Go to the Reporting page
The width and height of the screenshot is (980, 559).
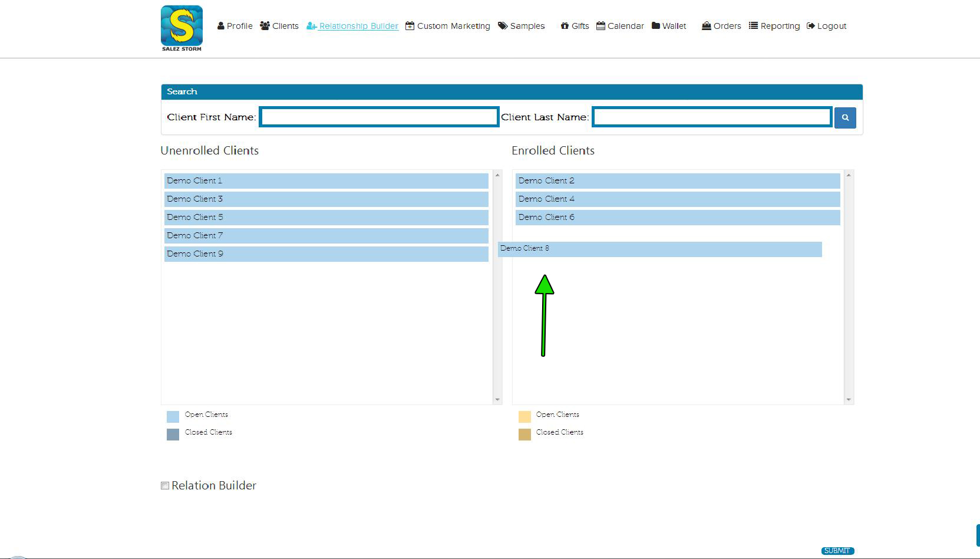[780, 26]
